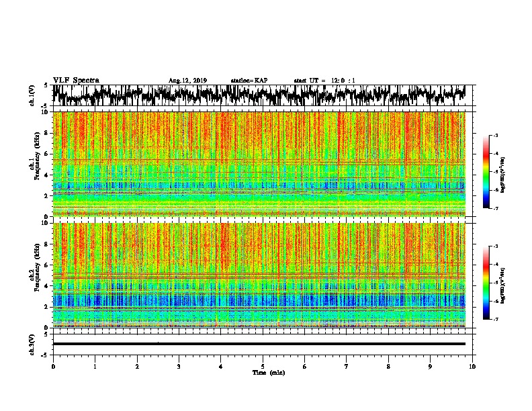
Task: Click the "10" frequency tick of ch.2 spectrogram
Action: coord(45,223)
